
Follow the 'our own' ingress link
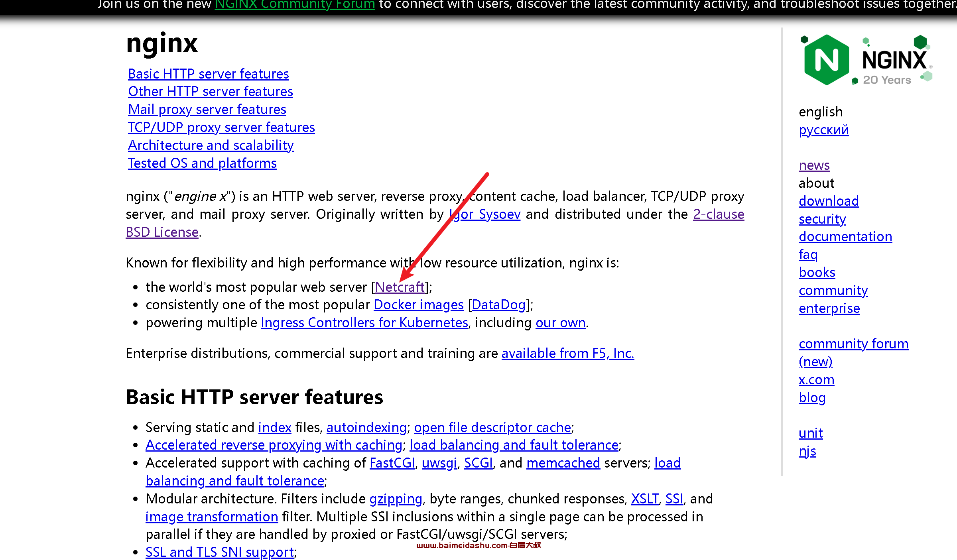click(x=560, y=323)
